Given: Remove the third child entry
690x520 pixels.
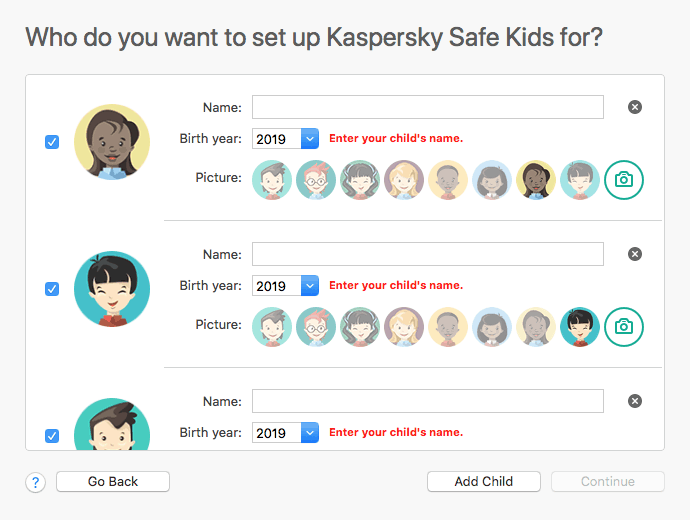Looking at the screenshot, I should pos(634,401).
